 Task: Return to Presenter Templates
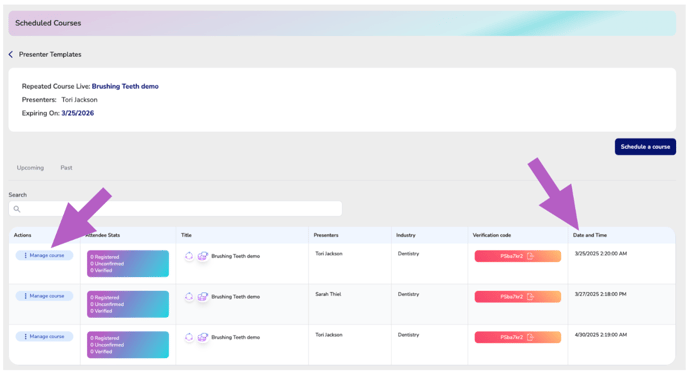(x=50, y=54)
